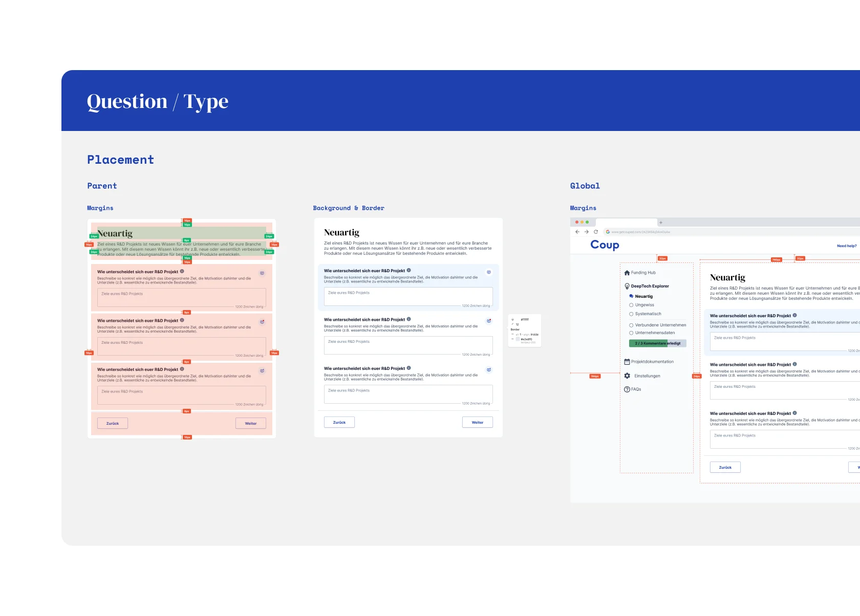Click the 2 / 3 Kommentare erledigt progress bar
This screenshot has height=616, width=860.
click(658, 343)
